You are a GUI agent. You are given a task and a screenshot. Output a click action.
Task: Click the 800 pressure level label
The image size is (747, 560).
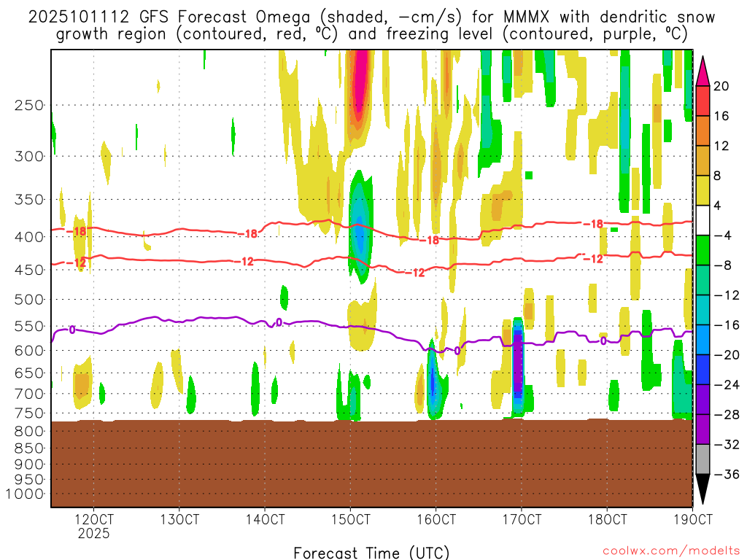(29, 432)
